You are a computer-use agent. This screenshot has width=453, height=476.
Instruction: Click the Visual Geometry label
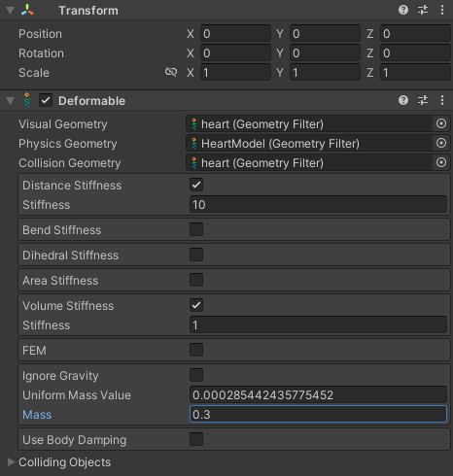[63, 124]
